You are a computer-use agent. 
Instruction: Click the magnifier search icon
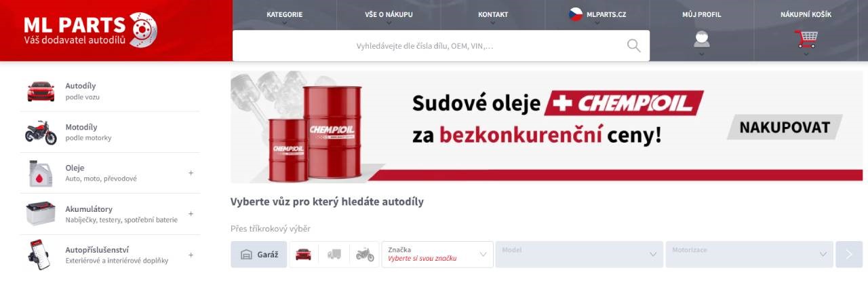(x=633, y=45)
